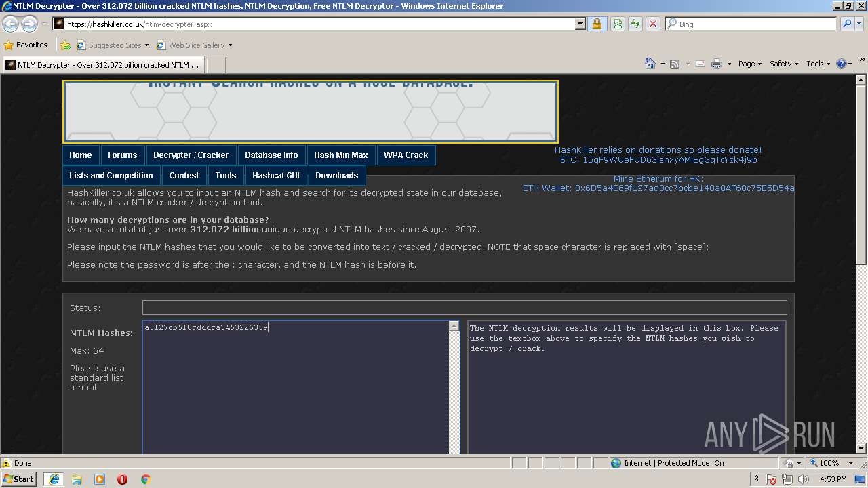Image resolution: width=868 pixels, height=488 pixels.
Task: Open Hashcat GUI page
Action: [276, 176]
